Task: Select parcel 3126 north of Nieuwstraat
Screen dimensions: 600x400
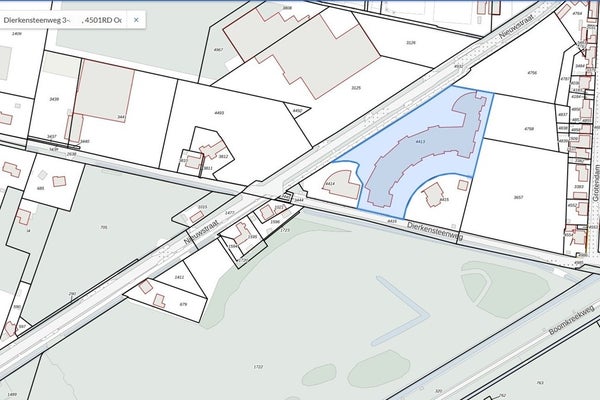Action: [x=410, y=42]
